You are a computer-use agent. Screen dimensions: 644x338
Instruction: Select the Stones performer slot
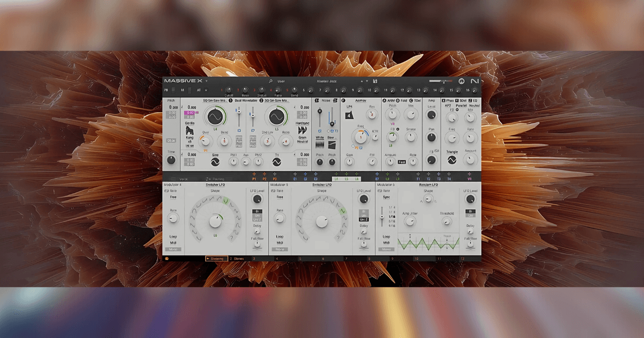[238, 259]
